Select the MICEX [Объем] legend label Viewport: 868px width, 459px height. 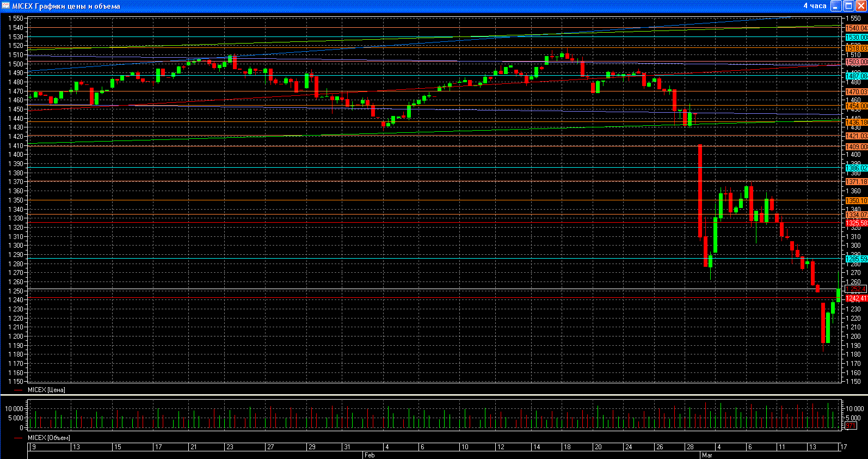(x=48, y=438)
